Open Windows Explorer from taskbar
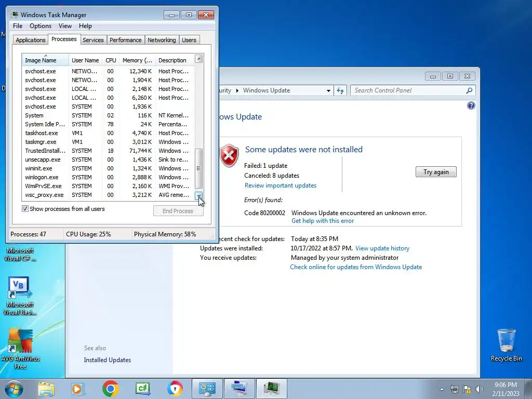Screen dimensions: 532x399 pos(46,389)
